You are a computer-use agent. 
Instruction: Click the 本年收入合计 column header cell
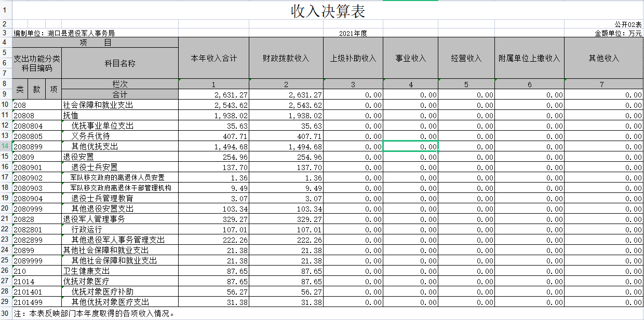pos(213,58)
